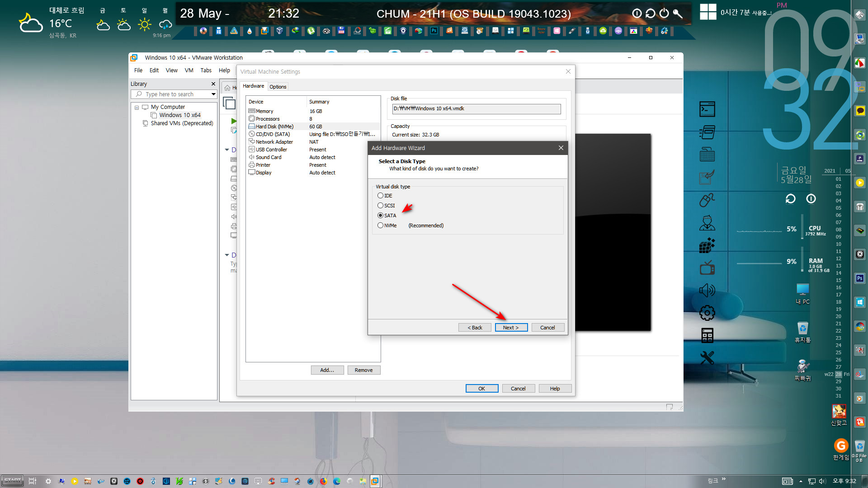Open the 신맞고 desktop icon
Screen dimensions: 868x488
(839, 415)
